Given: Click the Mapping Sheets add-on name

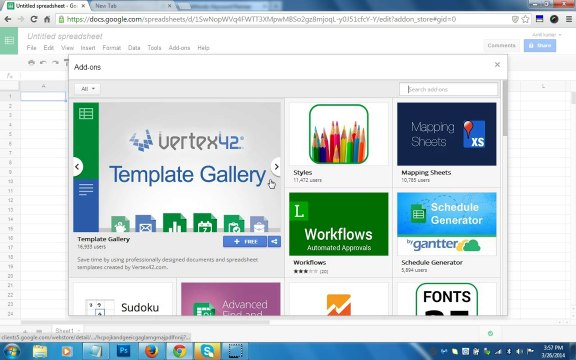Looking at the screenshot, I should click(426, 172).
